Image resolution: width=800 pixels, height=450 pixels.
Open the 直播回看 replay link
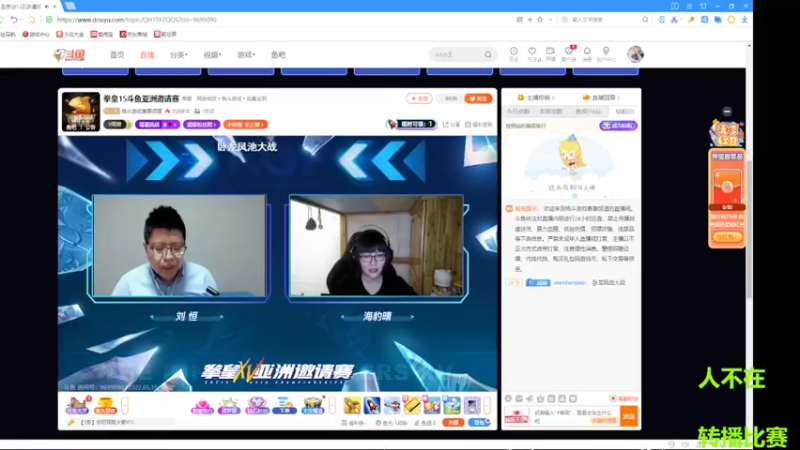point(601,97)
